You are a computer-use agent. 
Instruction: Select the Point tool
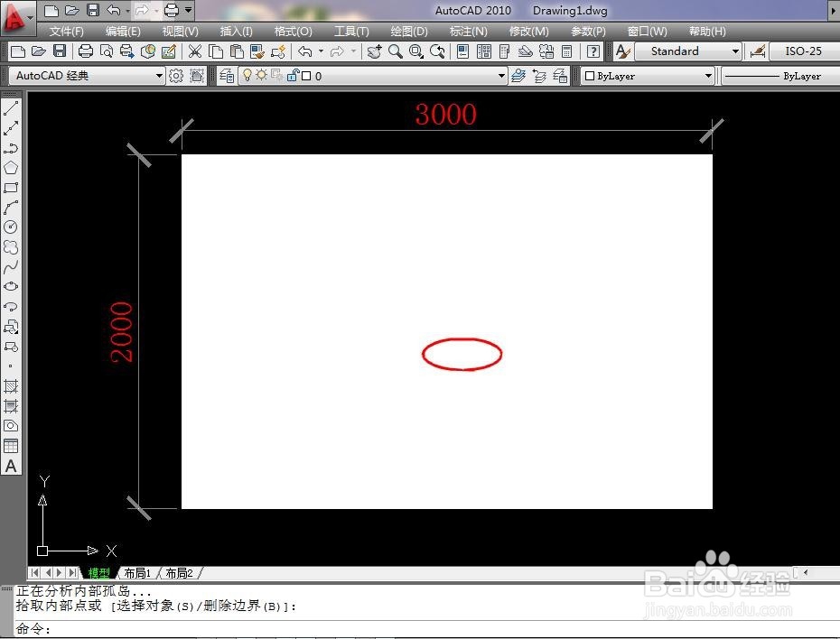pos(11,366)
